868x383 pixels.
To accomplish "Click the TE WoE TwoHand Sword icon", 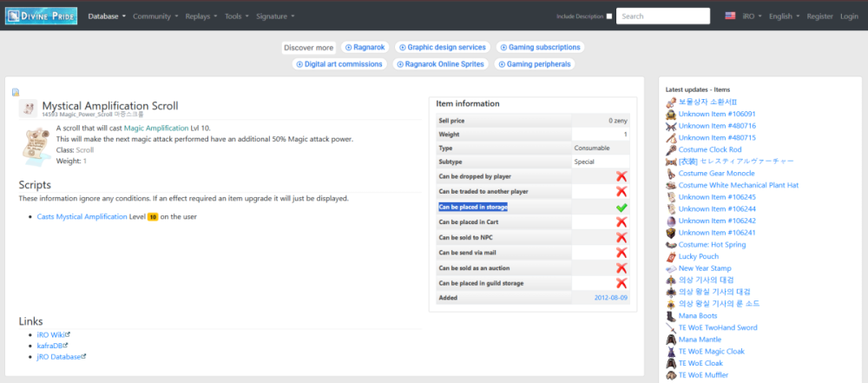I will (671, 327).
